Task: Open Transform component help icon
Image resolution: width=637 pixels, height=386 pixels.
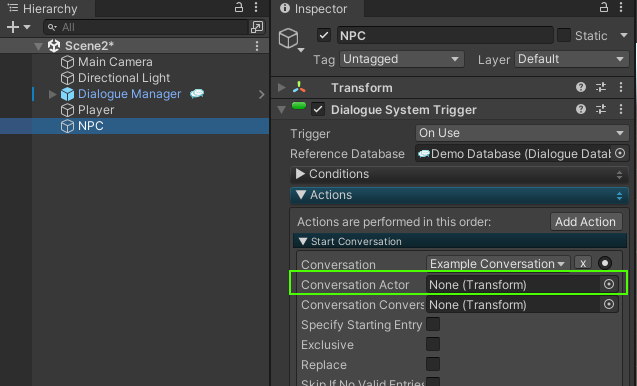Action: pyautogui.click(x=581, y=87)
